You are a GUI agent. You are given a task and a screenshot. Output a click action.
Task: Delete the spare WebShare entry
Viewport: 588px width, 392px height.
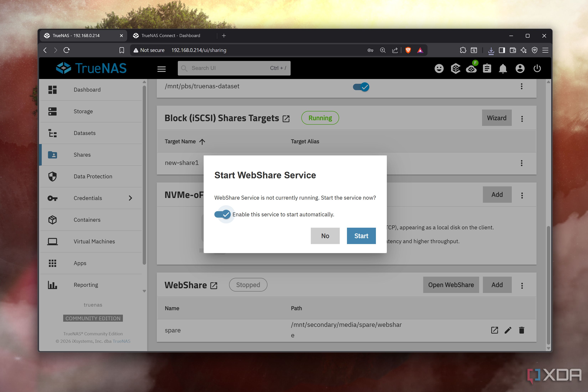click(522, 330)
